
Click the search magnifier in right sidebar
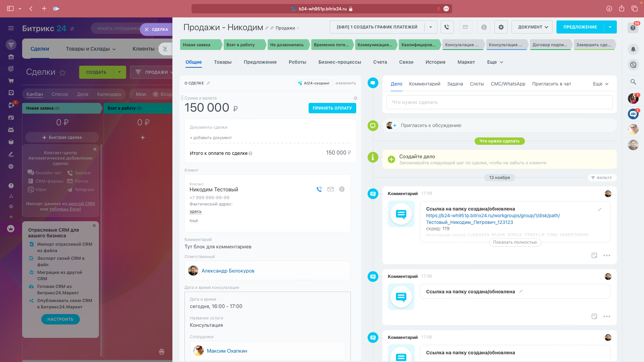[x=633, y=82]
